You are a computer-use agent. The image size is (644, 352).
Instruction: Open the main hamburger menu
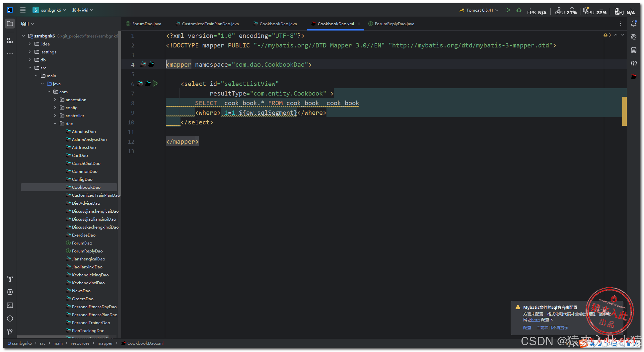23,10
